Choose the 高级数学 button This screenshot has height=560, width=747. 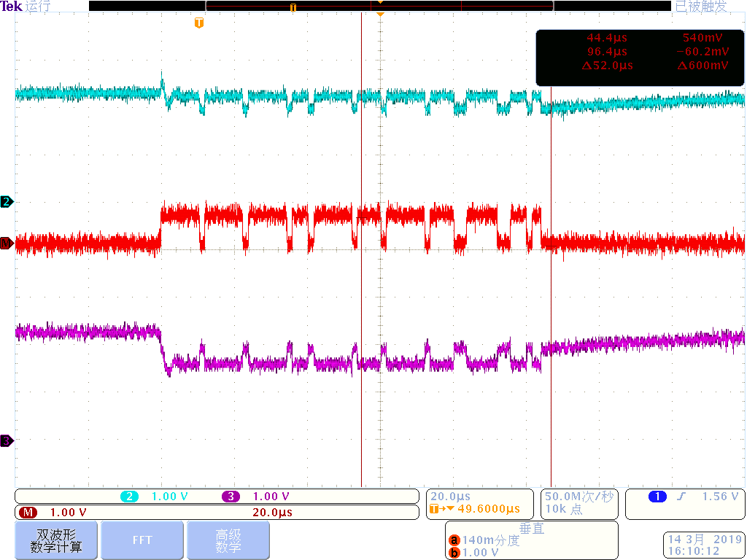(x=228, y=540)
